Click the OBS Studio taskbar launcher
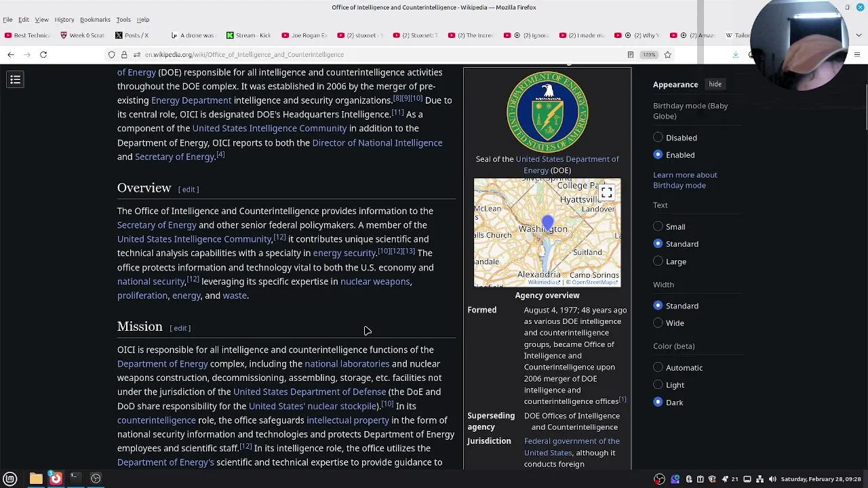Image resolution: width=868 pixels, height=488 pixels. [x=96, y=479]
